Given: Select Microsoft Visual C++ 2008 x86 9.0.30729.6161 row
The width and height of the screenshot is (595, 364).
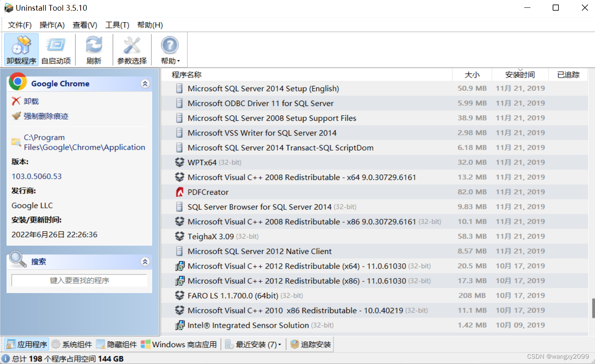Looking at the screenshot, I should coord(375,221).
